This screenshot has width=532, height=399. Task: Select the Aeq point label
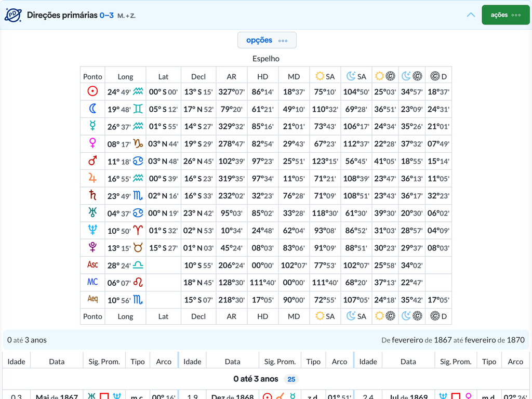(x=92, y=299)
